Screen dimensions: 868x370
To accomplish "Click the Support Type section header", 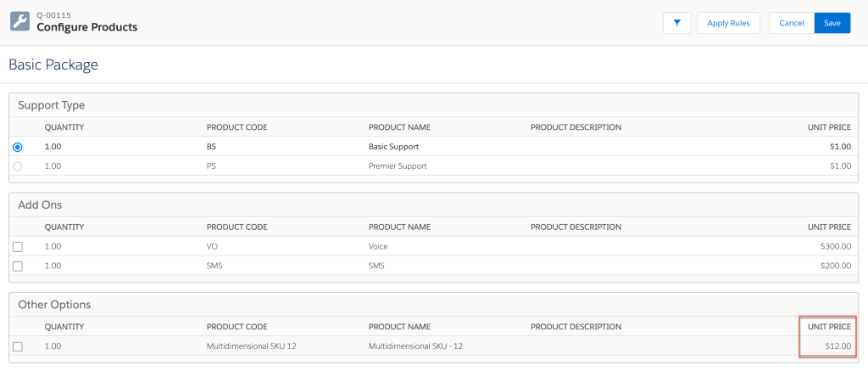I will point(51,105).
